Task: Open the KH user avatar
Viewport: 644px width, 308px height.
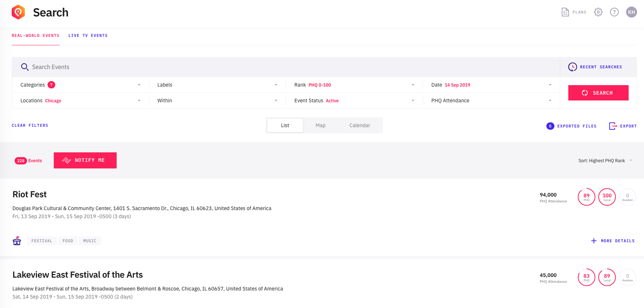Action: click(631, 12)
